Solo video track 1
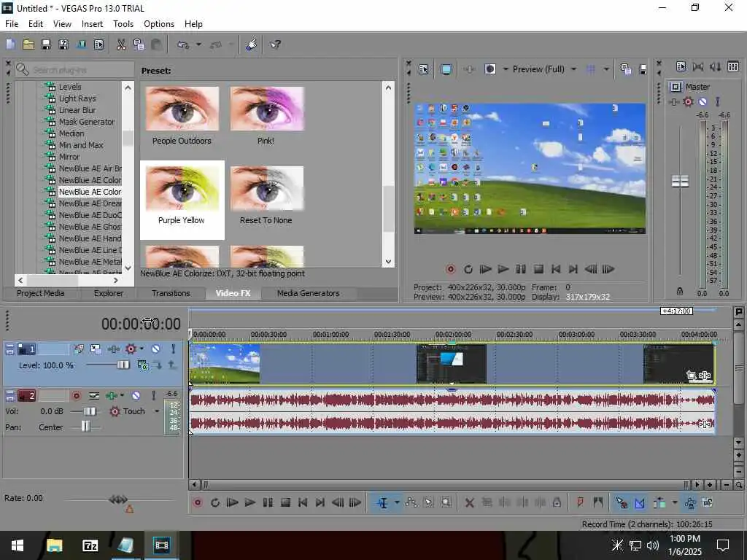This screenshot has height=560, width=747. (x=174, y=349)
